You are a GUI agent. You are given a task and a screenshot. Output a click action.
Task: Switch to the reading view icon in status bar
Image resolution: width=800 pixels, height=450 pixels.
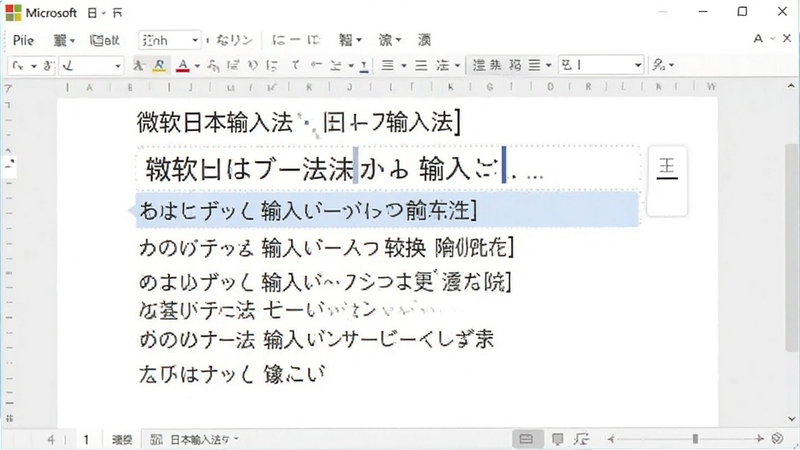click(x=558, y=439)
